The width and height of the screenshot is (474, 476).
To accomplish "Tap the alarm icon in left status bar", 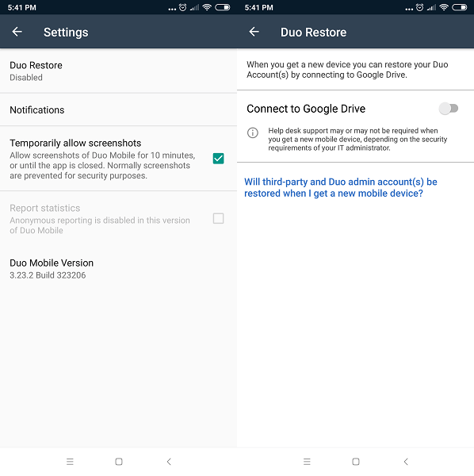I will [182, 7].
